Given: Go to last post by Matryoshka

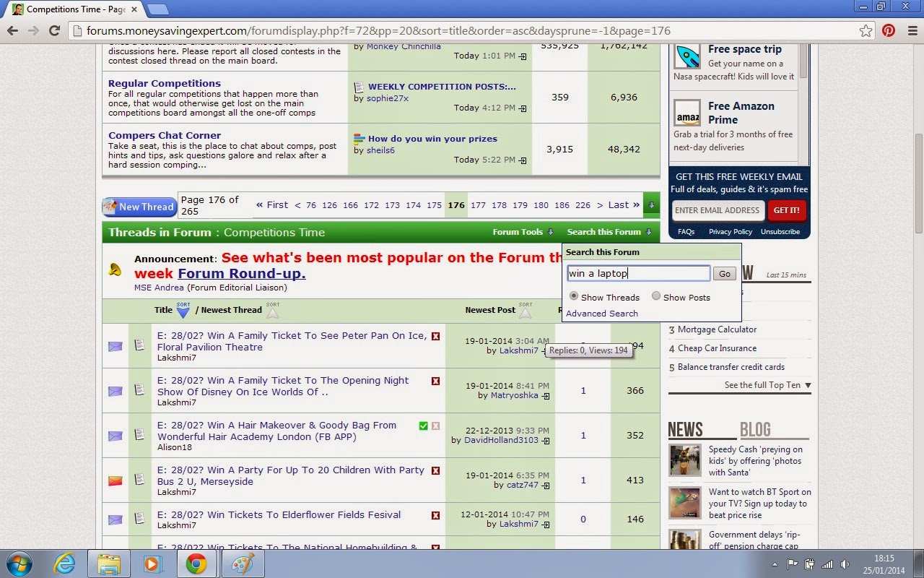Looking at the screenshot, I should [546, 396].
